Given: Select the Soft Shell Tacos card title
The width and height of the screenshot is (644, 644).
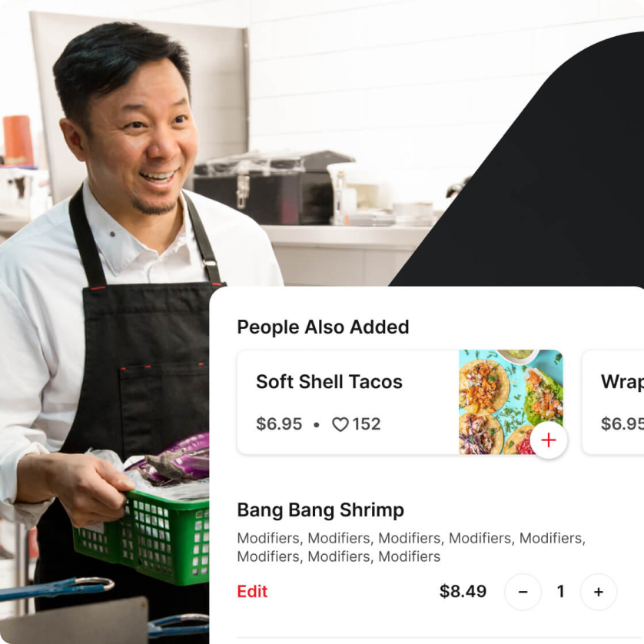Looking at the screenshot, I should [329, 381].
